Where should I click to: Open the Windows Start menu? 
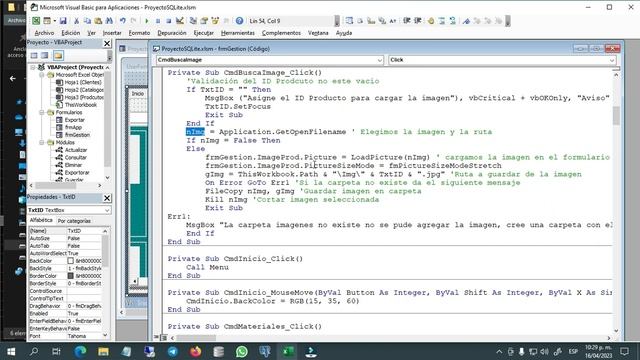point(11,351)
